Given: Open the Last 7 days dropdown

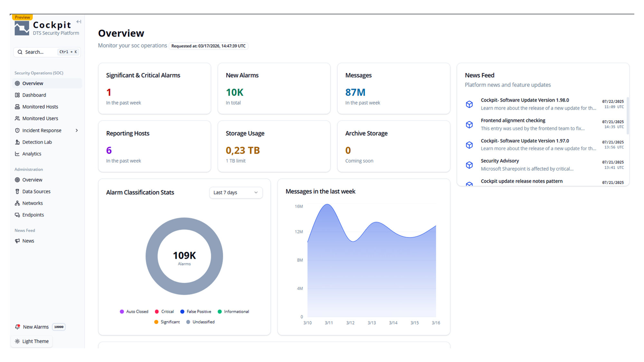Looking at the screenshot, I should click(x=236, y=192).
